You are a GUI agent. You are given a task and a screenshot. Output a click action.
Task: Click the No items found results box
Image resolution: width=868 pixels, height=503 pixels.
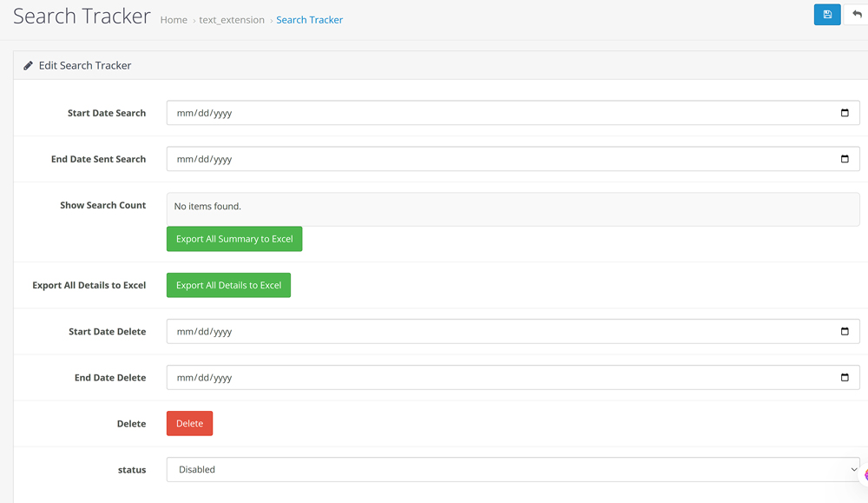pos(512,208)
